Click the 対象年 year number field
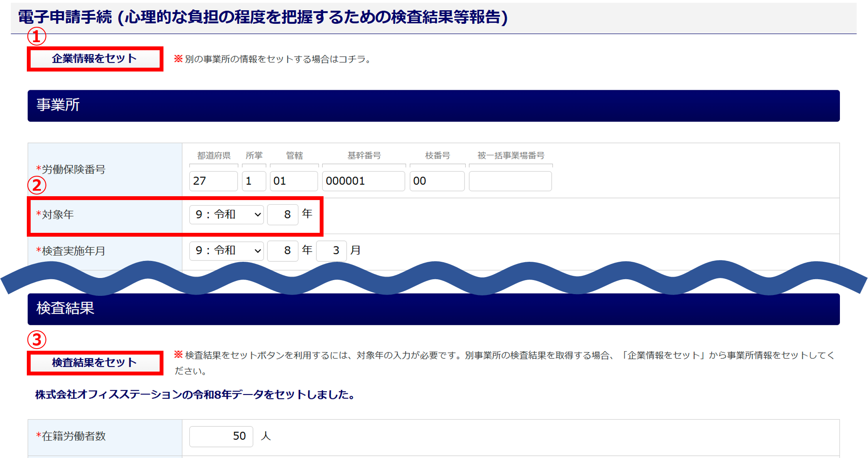868x458 pixels. (x=283, y=215)
